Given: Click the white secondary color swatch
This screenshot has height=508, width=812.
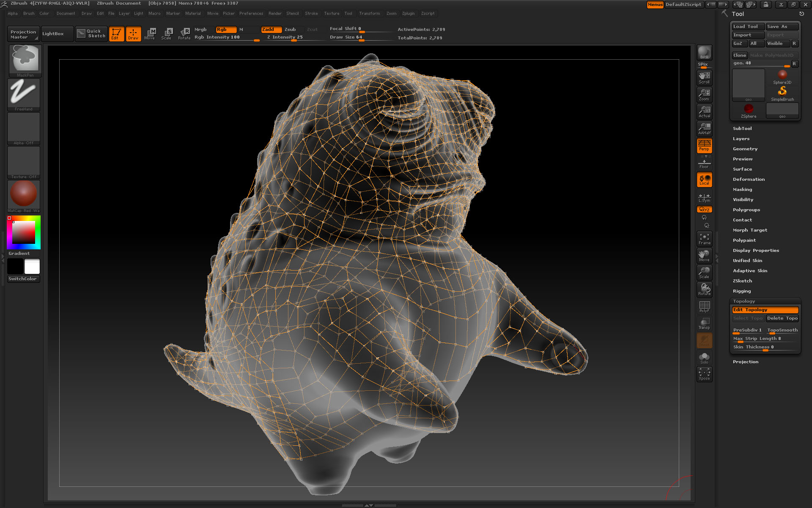Looking at the screenshot, I should (x=32, y=267).
